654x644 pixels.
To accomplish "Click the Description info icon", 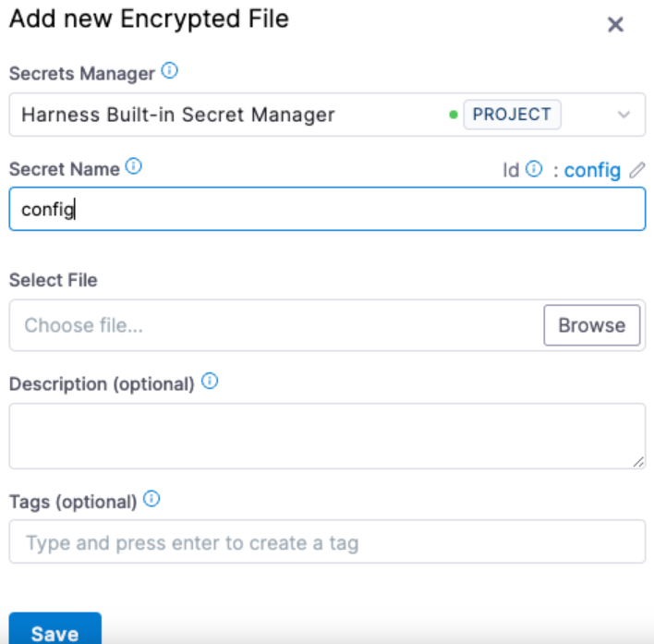I will 210,382.
